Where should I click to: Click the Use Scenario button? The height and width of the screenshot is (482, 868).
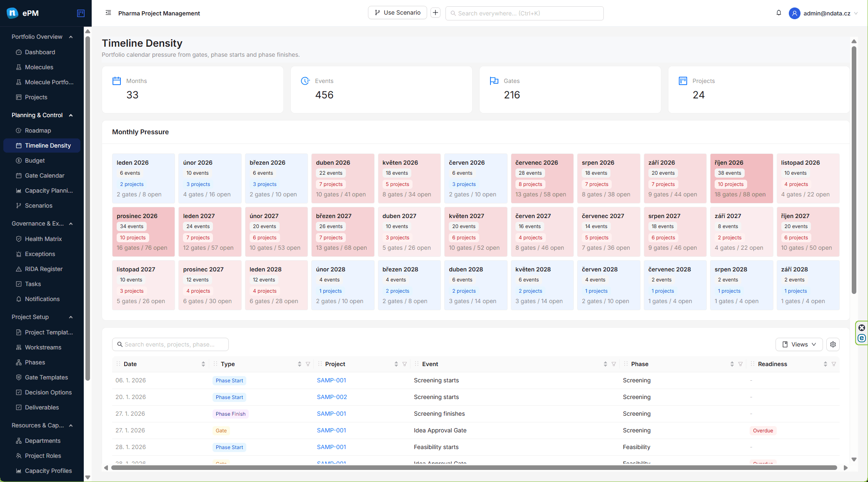[x=397, y=13]
